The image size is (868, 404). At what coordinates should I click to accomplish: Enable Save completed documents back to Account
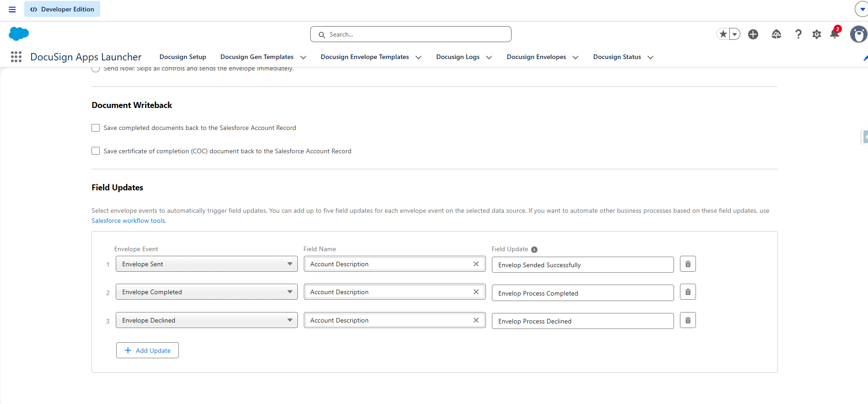coord(96,128)
